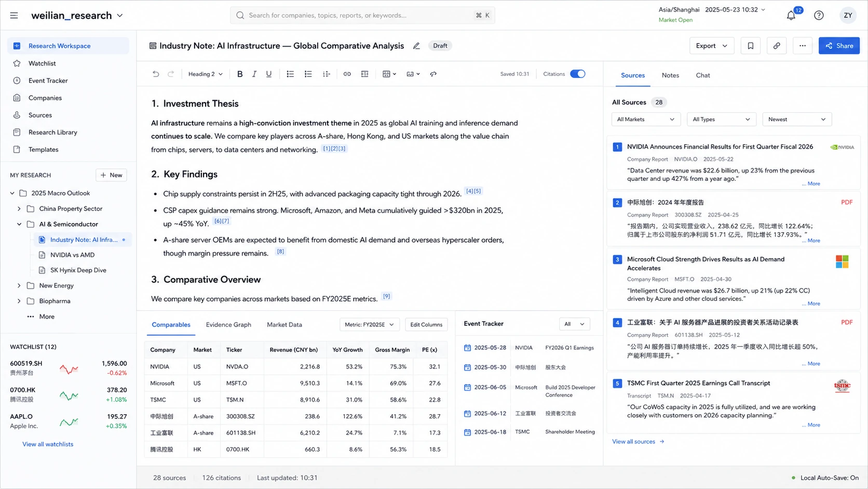Switch to the Notes tab
868x489 pixels.
(x=670, y=75)
